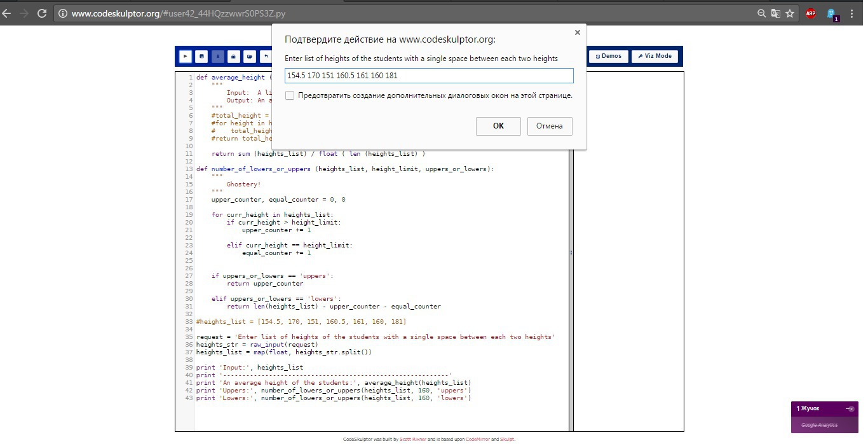Open the Ghostery extension icon
868x444 pixels.
click(x=832, y=13)
